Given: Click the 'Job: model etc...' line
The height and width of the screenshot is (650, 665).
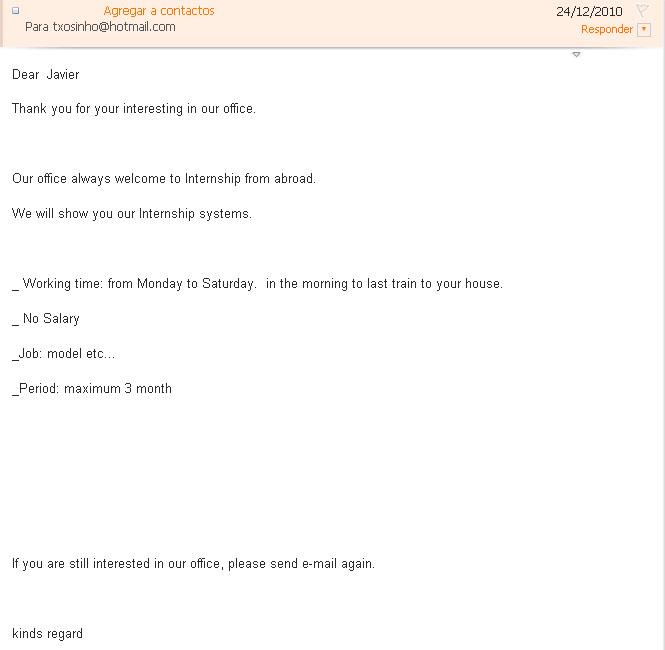Looking at the screenshot, I should (x=65, y=354).
